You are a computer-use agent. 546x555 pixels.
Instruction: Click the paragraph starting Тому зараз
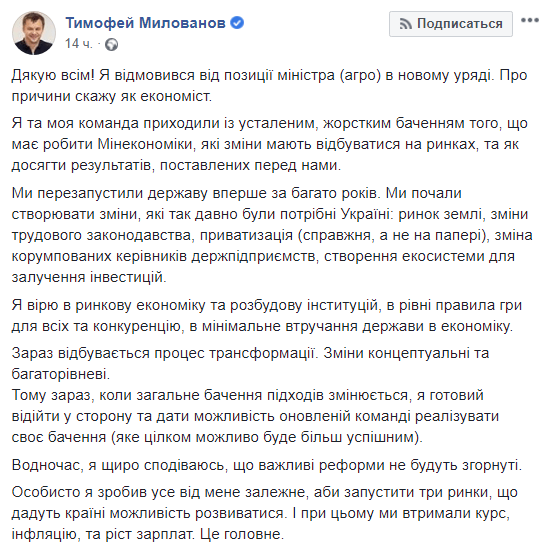coord(255,416)
